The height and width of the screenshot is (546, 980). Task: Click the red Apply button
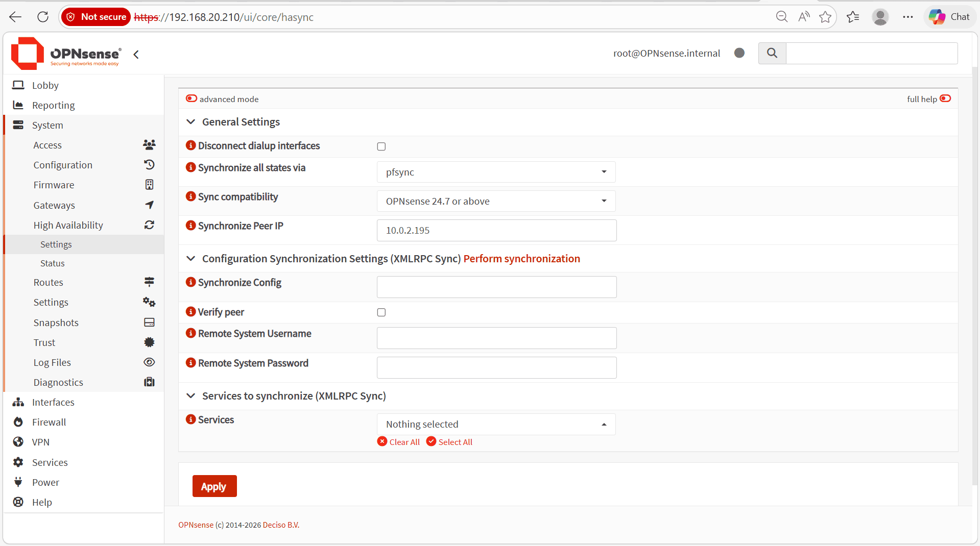[x=214, y=486]
